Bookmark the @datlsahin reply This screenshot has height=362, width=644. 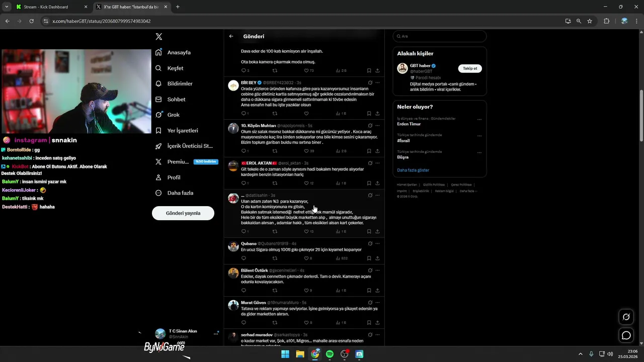pos(369,231)
